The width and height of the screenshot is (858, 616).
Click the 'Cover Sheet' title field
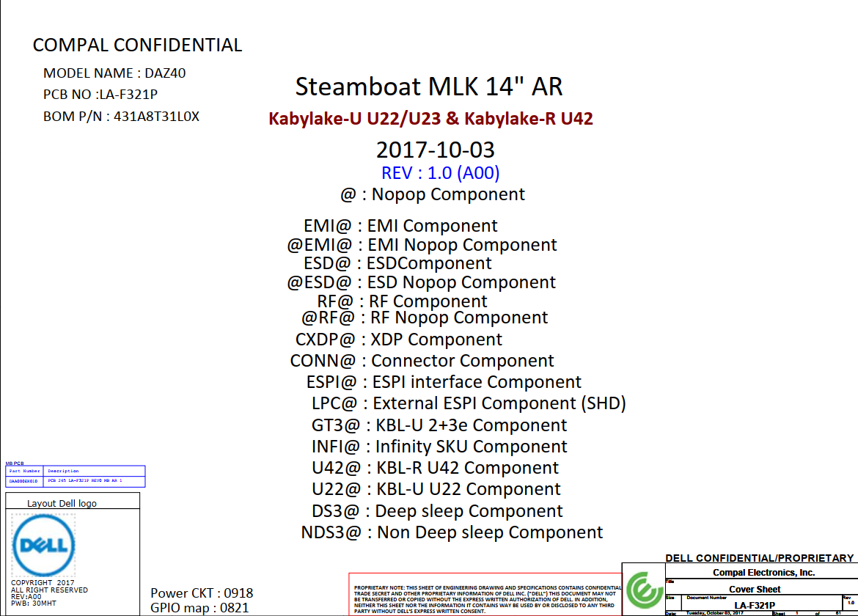coord(755,589)
